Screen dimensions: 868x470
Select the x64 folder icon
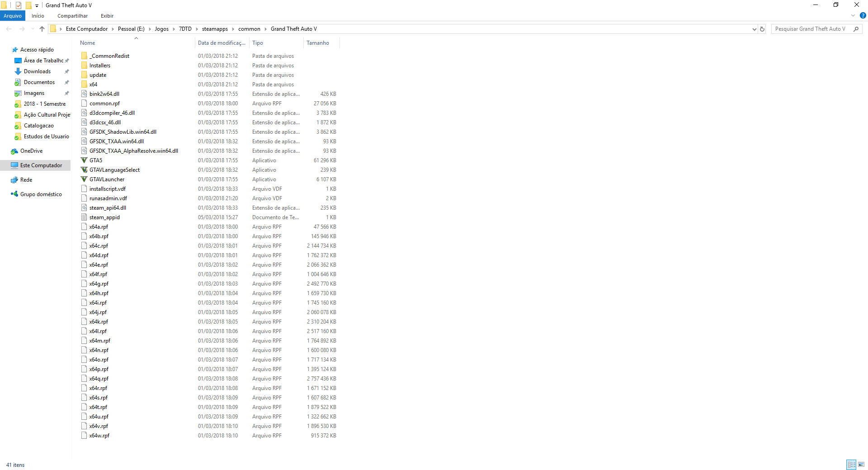pos(84,85)
